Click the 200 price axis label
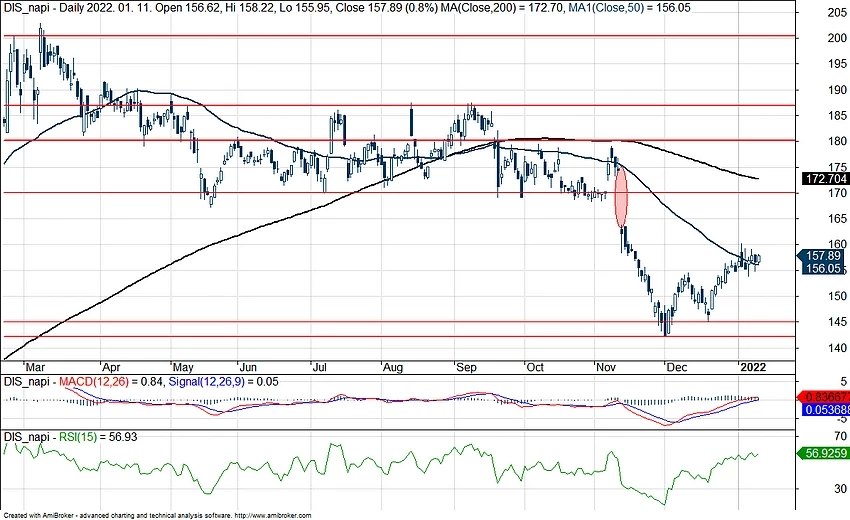 (837, 38)
